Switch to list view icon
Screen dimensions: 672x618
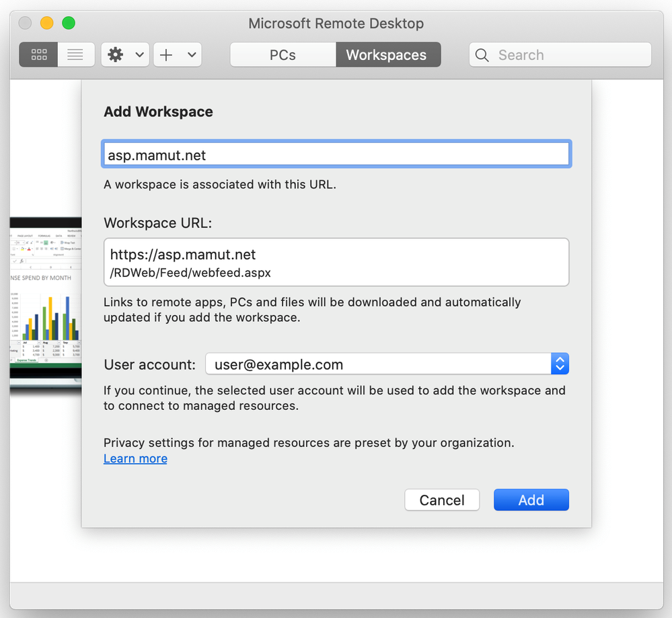(x=75, y=55)
